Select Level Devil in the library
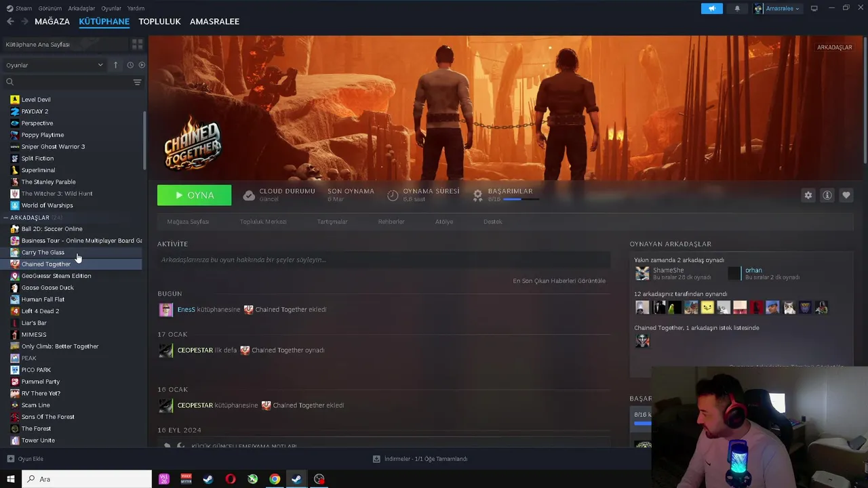 point(36,100)
